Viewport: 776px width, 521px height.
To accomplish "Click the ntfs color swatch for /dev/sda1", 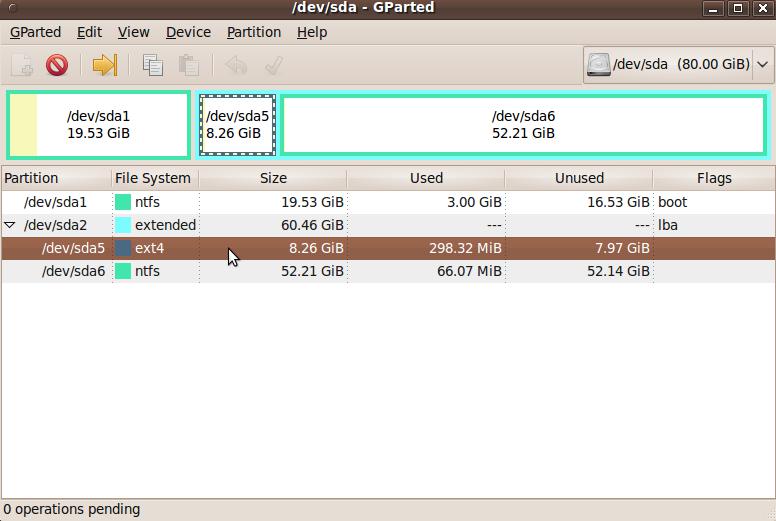I will click(x=123, y=202).
